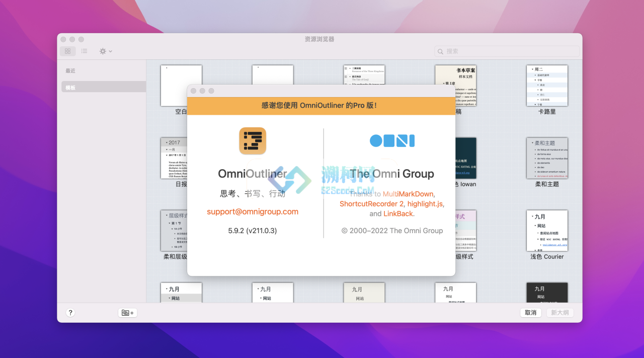Image resolution: width=644 pixels, height=358 pixels.
Task: Select the 柔和主题 template thumbnail
Action: [x=547, y=158]
